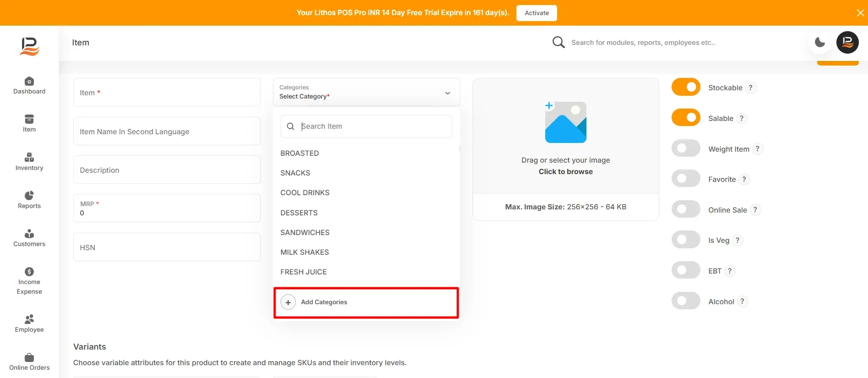
Task: Click the Activate trial button
Action: click(537, 13)
